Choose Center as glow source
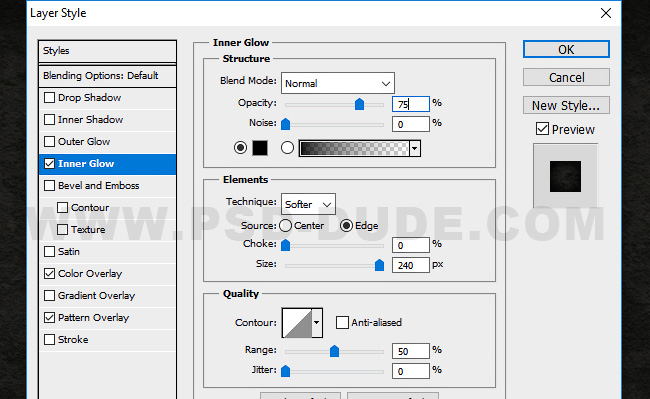The width and height of the screenshot is (650, 399). coord(286,225)
